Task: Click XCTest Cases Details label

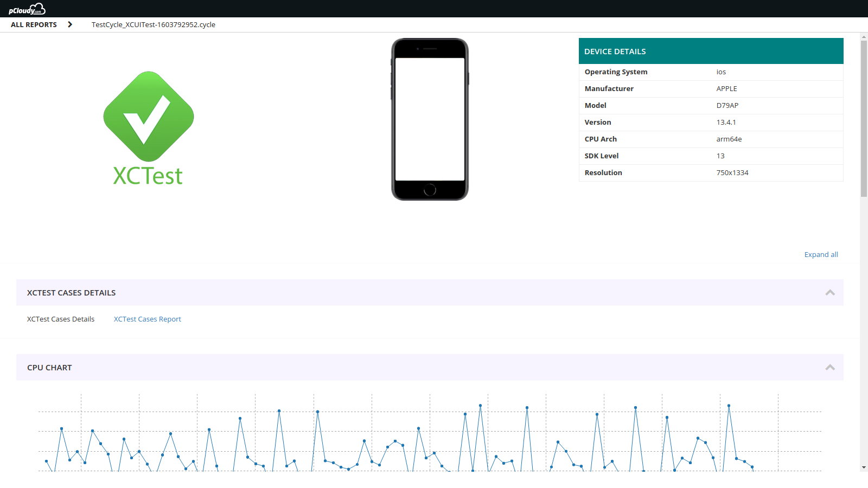Action: (61, 319)
